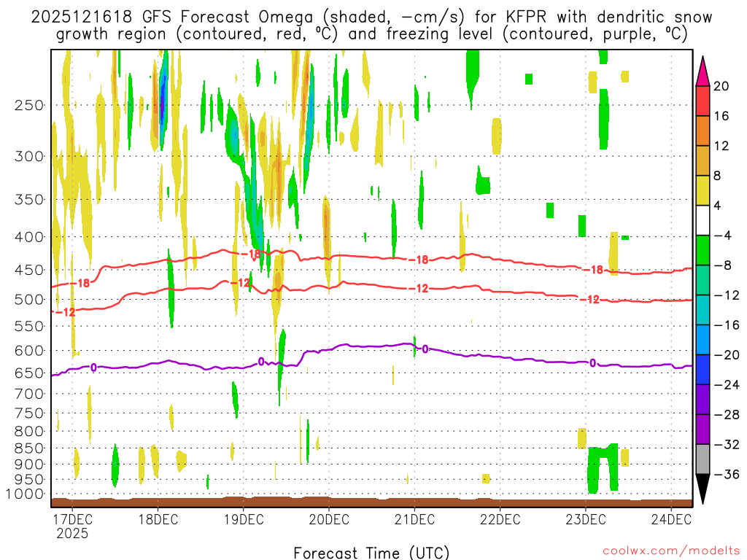Click the 500 pressure level label

[x=29, y=300]
